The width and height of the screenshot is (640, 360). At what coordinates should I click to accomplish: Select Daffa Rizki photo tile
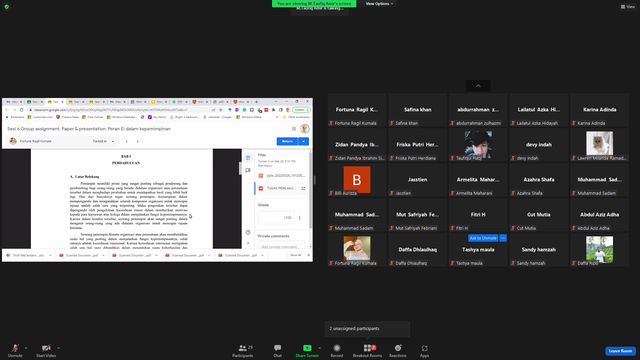[600, 250]
